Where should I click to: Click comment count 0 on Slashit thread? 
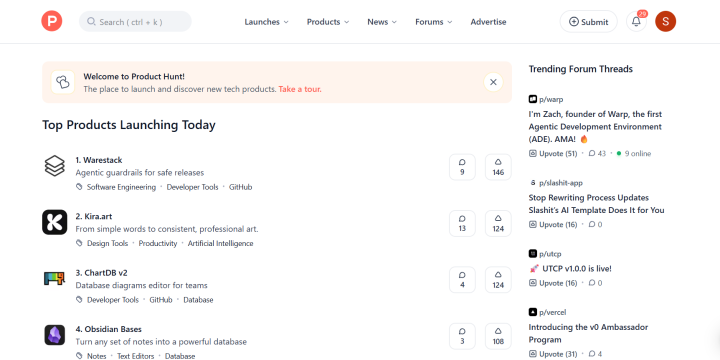pos(596,225)
